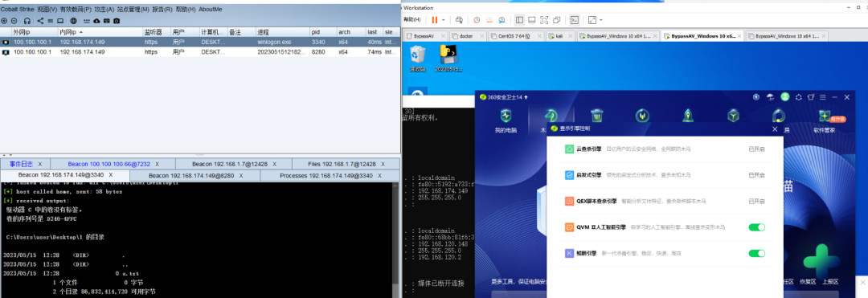Click the 进程 column header
868x298 pixels.
click(282, 32)
